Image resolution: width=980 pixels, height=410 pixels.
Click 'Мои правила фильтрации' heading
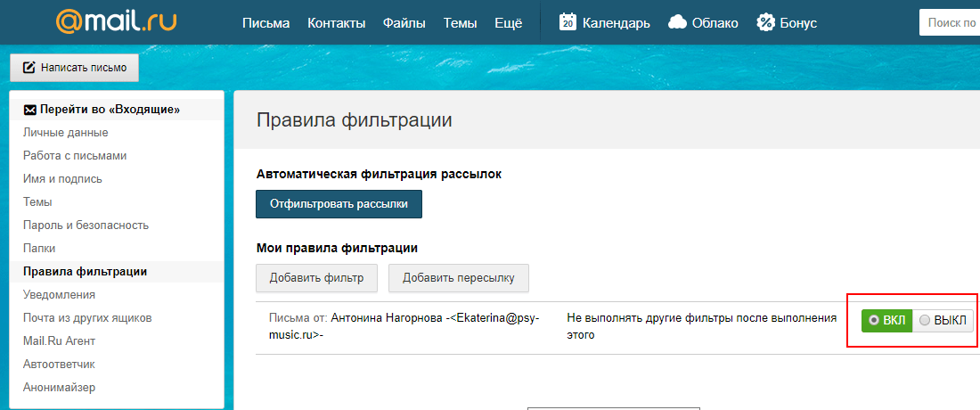[x=337, y=248]
